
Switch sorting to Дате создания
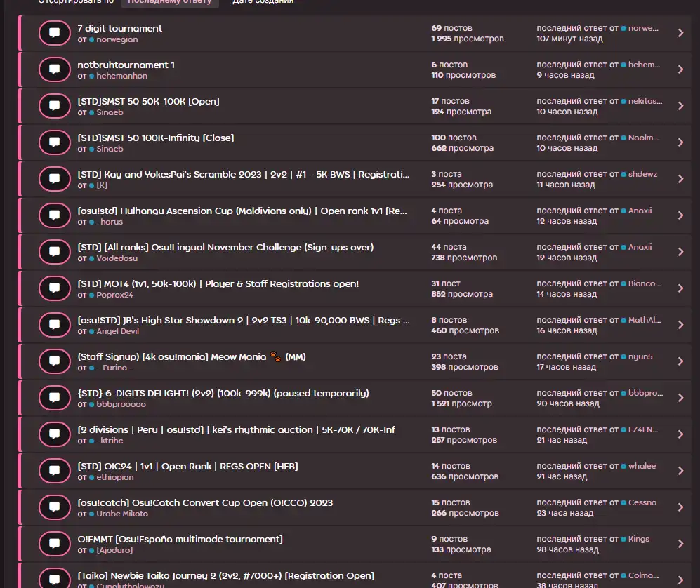(x=263, y=2)
